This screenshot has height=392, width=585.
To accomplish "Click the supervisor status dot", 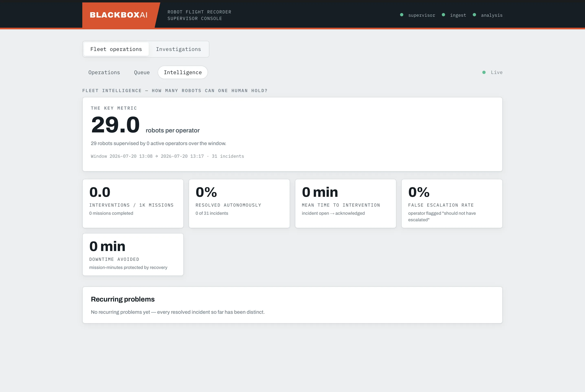I will [x=402, y=15].
